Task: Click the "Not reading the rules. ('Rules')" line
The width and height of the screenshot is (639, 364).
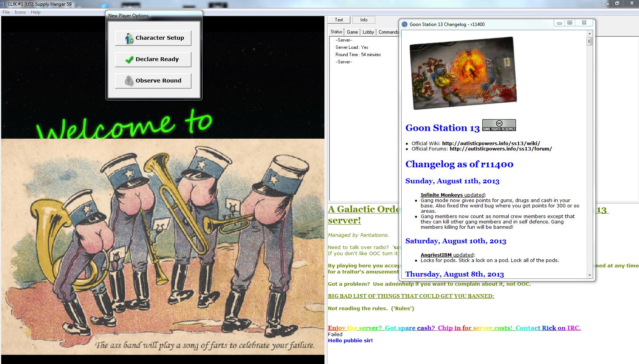Action: click(371, 308)
